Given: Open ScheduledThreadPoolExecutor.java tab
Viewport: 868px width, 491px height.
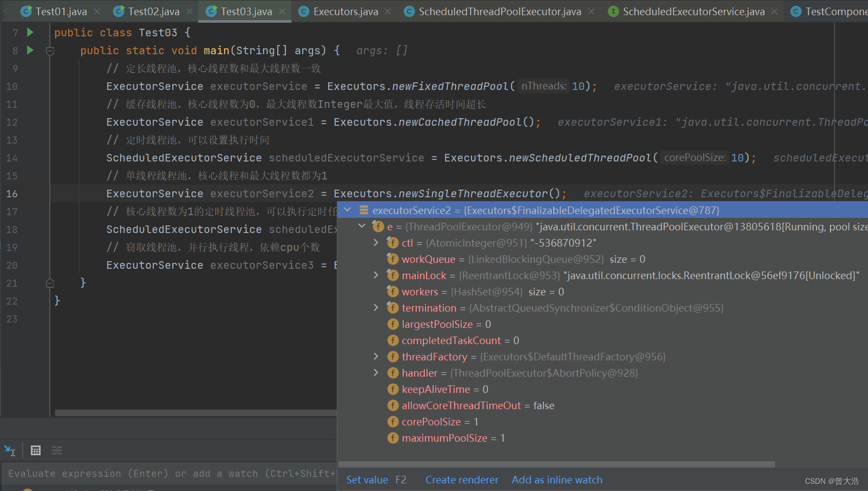Looking at the screenshot, I should pos(500,11).
